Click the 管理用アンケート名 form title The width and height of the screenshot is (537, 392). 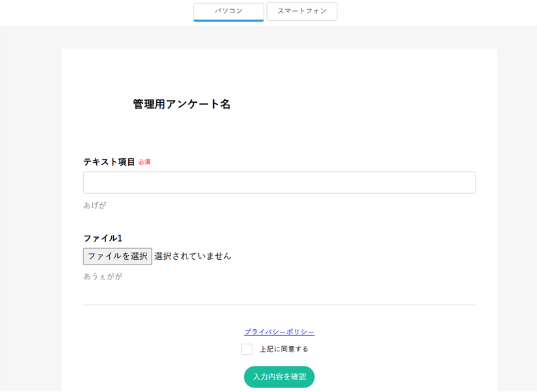tap(181, 104)
